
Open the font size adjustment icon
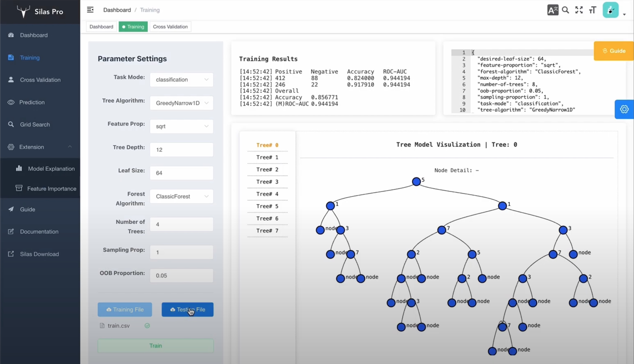click(592, 10)
